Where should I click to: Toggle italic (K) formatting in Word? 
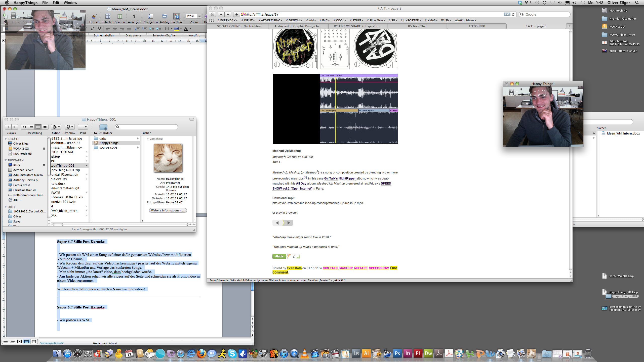92,29
